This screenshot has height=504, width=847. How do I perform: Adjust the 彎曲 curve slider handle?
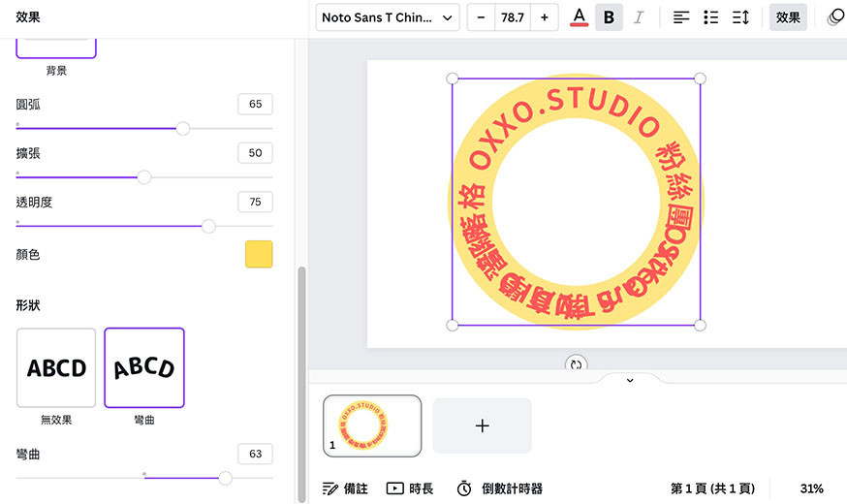[x=225, y=478]
